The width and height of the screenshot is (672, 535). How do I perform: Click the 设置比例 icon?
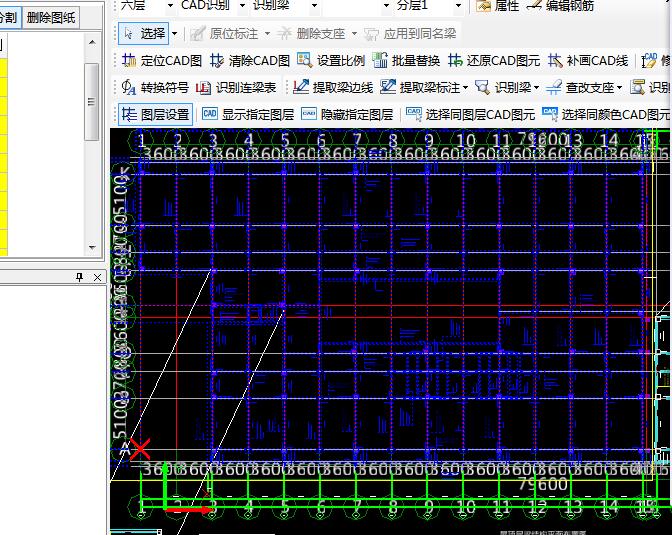(305, 60)
